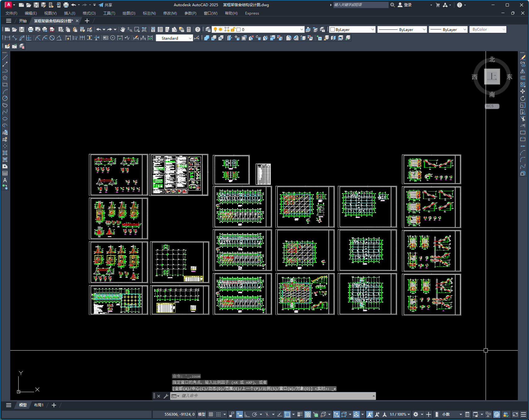The image size is (529, 420).
Task: Click the search keyword input box
Action: 360,5
